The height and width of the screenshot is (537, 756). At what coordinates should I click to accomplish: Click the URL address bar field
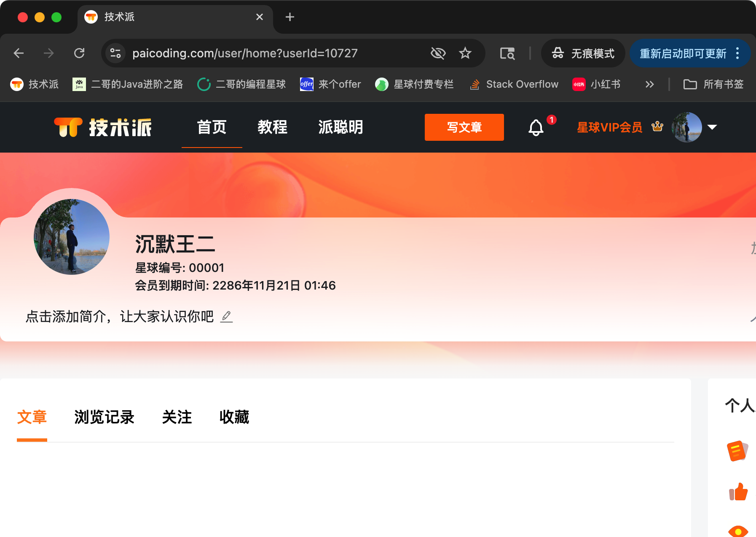pos(270,53)
